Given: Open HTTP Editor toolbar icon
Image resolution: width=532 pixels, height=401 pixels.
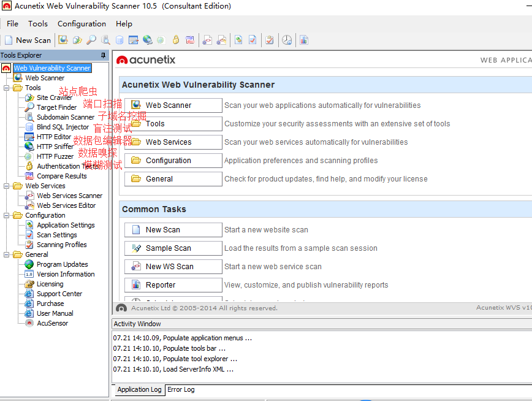Looking at the screenshot, I should (134, 40).
